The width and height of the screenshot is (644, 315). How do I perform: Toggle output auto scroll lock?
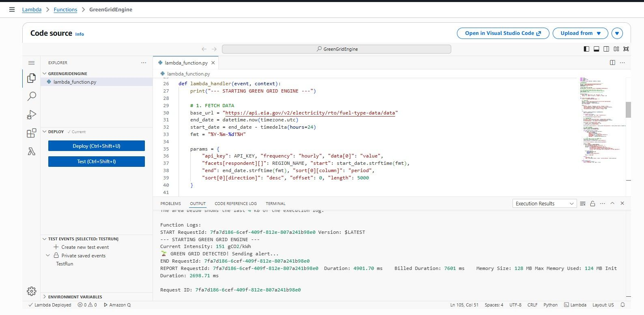592,203
